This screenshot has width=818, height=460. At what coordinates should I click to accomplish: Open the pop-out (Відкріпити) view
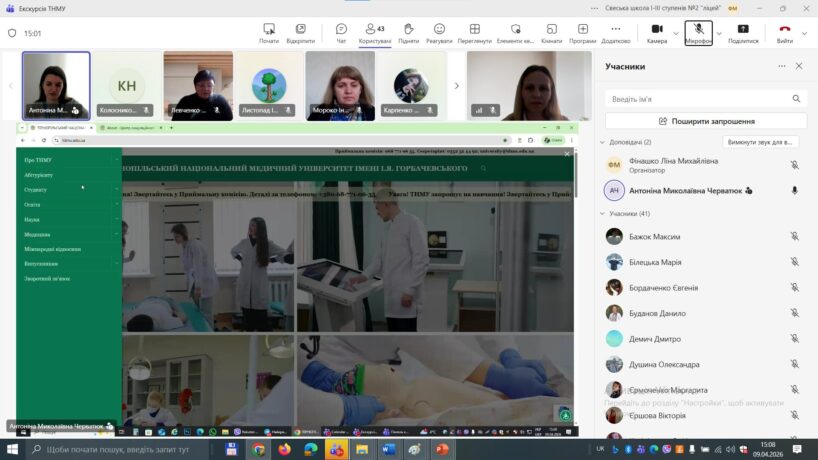[300, 33]
